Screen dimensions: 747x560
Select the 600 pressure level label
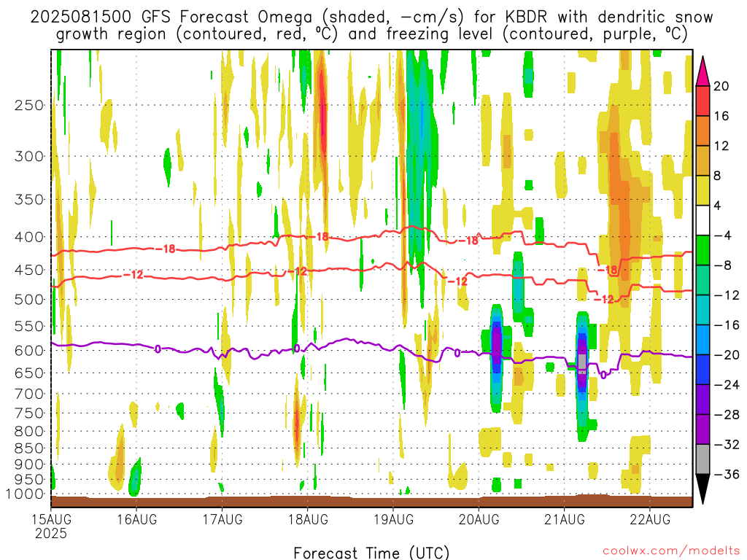[x=28, y=351]
